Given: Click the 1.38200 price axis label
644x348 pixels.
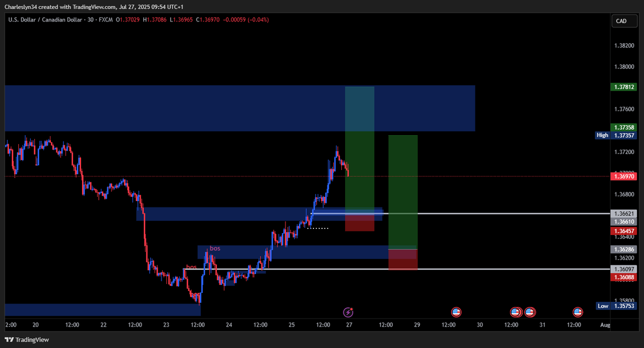Looking at the screenshot, I should point(623,46).
